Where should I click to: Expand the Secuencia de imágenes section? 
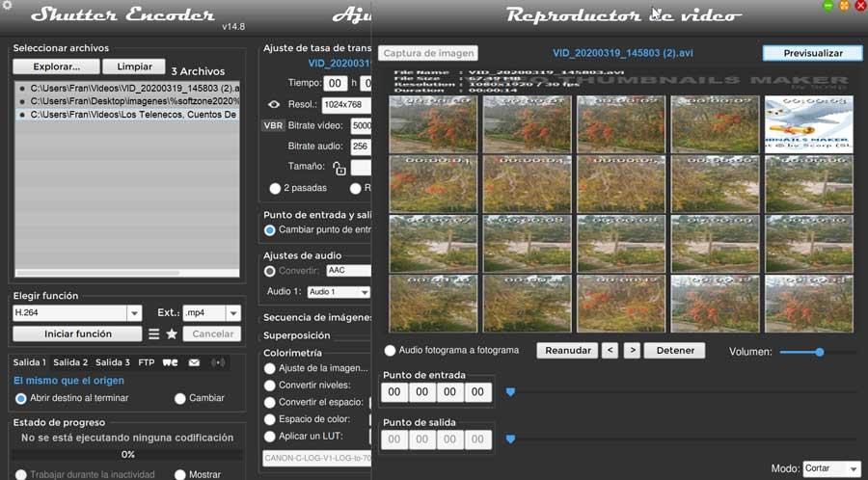[316, 317]
